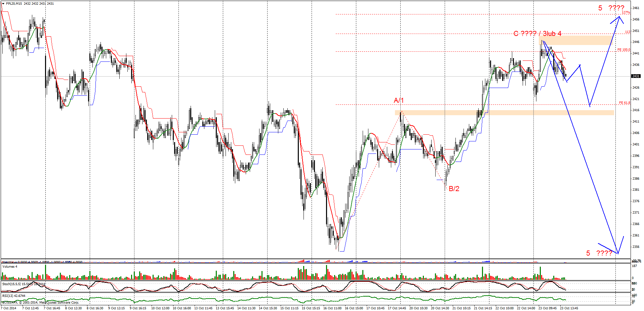
Task: Click the 127% Fibonacci expansion label
Action: pyautogui.click(x=626, y=12)
